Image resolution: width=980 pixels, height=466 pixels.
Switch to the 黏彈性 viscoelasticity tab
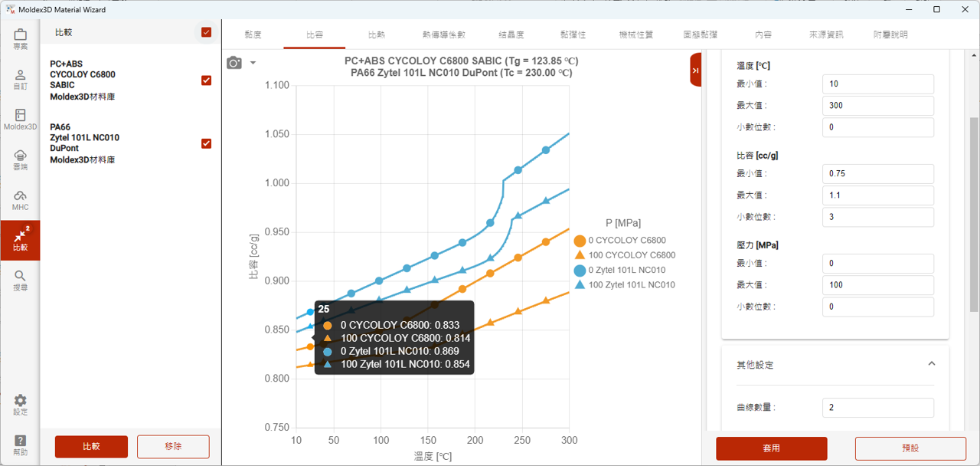tap(573, 35)
